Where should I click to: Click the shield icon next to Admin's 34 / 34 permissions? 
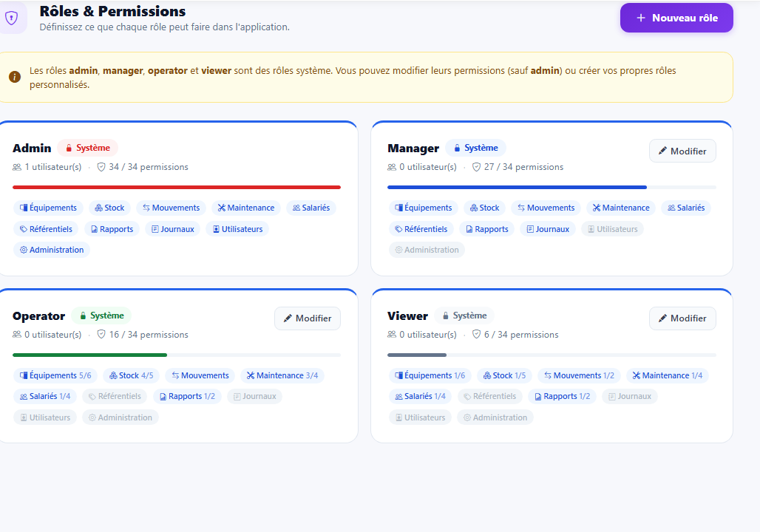101,167
